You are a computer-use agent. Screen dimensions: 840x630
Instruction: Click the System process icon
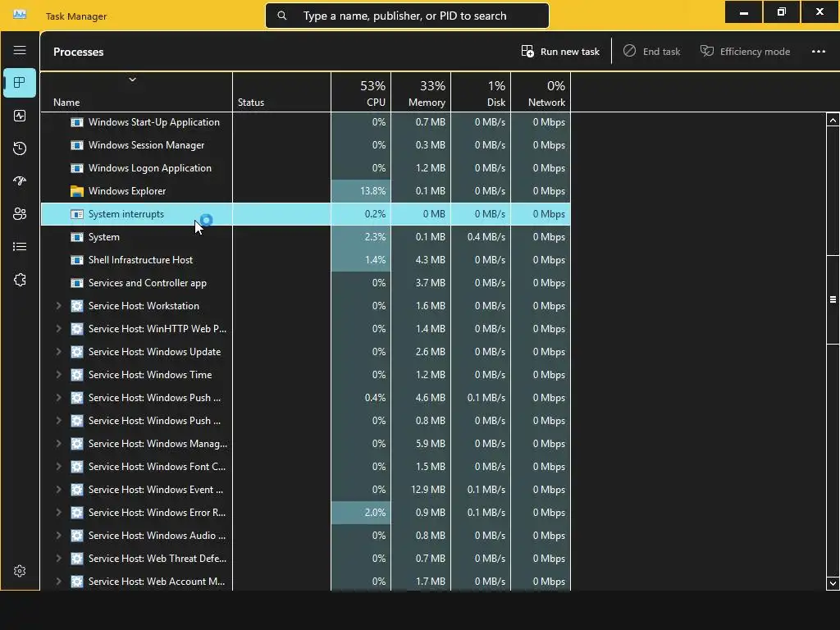tap(77, 237)
